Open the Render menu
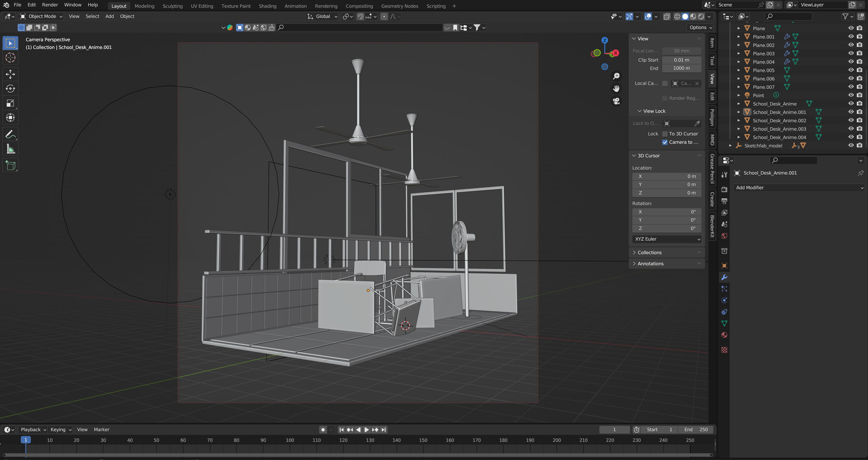This screenshot has height=460, width=868. tap(50, 5)
